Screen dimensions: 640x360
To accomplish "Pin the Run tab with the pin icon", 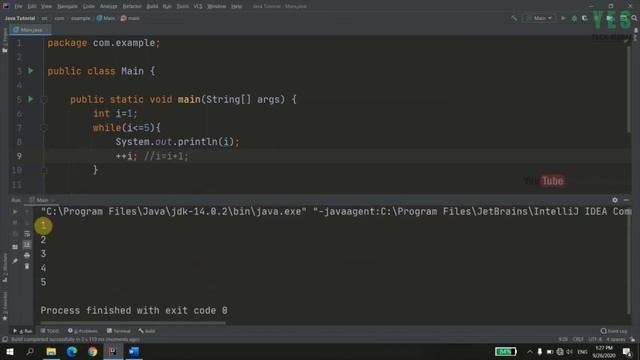I will click(15, 260).
